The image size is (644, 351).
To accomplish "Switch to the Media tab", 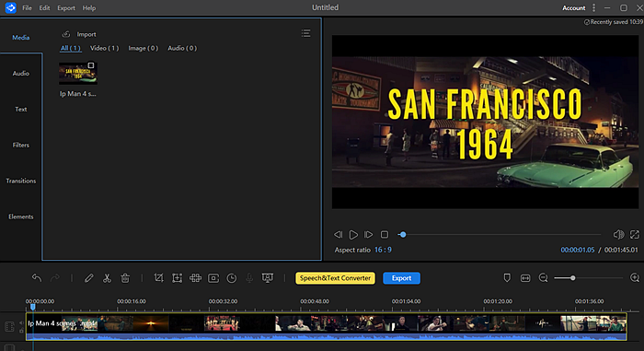I will tap(21, 38).
